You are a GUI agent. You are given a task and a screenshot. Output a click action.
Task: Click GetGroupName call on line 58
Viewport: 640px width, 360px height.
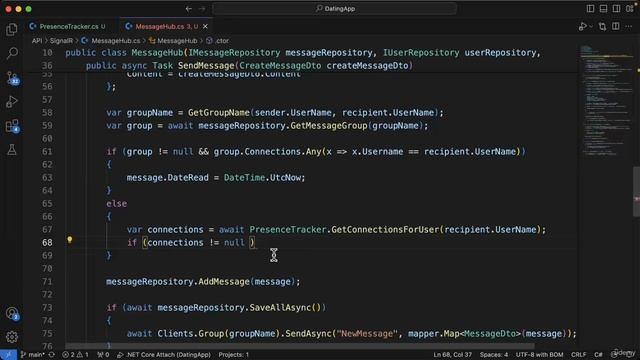(x=218, y=113)
